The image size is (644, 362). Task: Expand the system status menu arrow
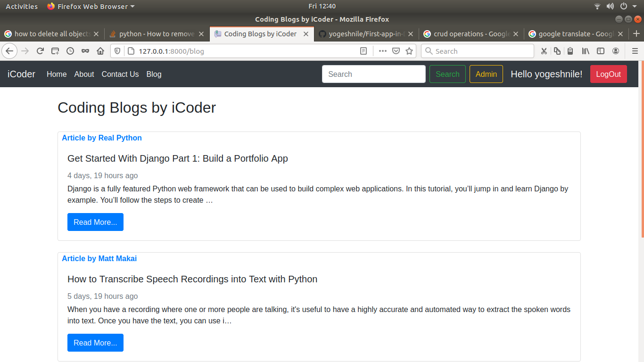(x=635, y=6)
